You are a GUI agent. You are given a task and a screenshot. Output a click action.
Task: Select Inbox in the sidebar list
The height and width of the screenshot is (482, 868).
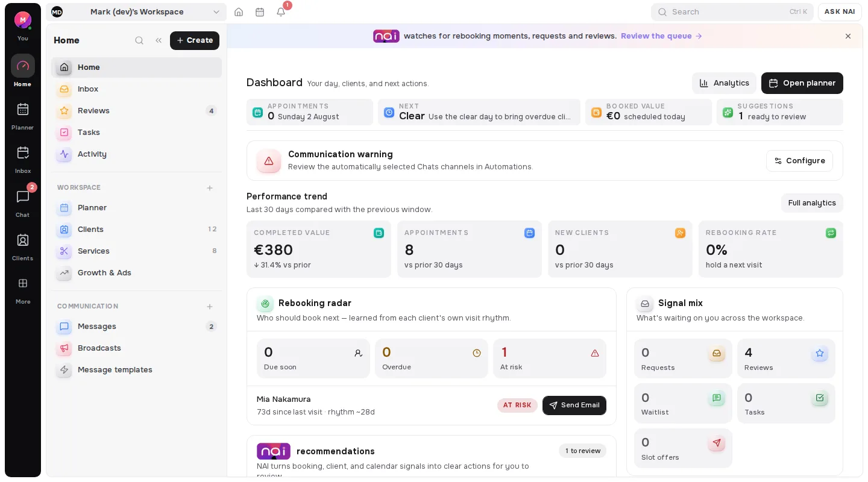click(x=136, y=89)
